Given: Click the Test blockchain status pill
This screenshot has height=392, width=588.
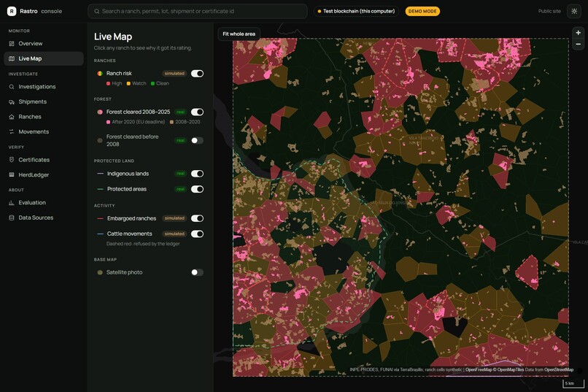Looking at the screenshot, I should (356, 11).
